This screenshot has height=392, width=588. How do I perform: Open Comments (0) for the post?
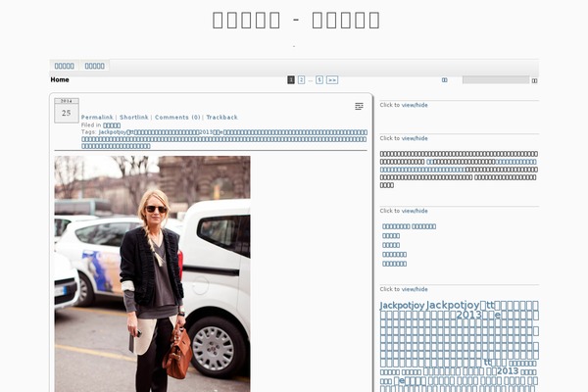coord(177,118)
